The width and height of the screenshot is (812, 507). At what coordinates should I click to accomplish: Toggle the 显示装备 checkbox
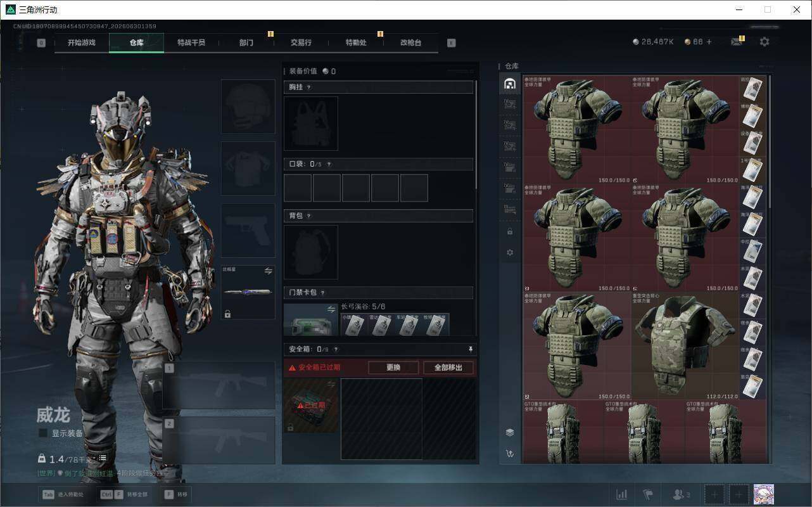[43, 433]
